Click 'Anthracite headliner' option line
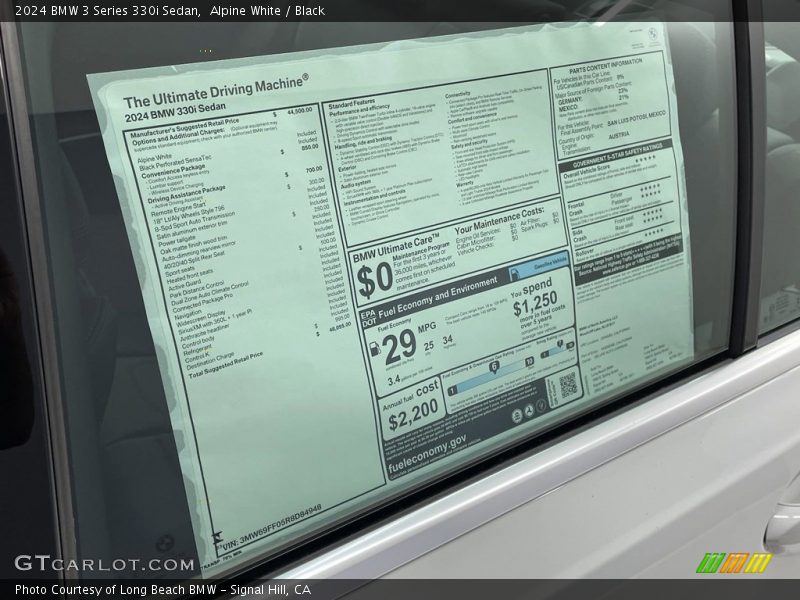The image size is (800, 600). tap(205, 334)
